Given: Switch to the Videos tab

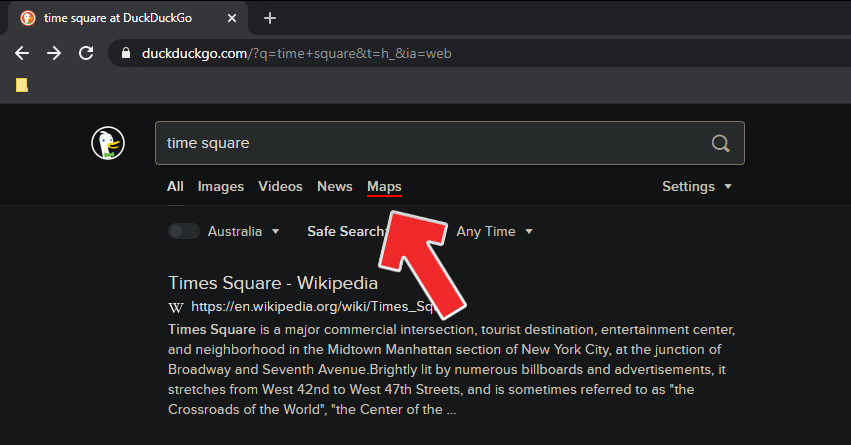Looking at the screenshot, I should pyautogui.click(x=280, y=187).
